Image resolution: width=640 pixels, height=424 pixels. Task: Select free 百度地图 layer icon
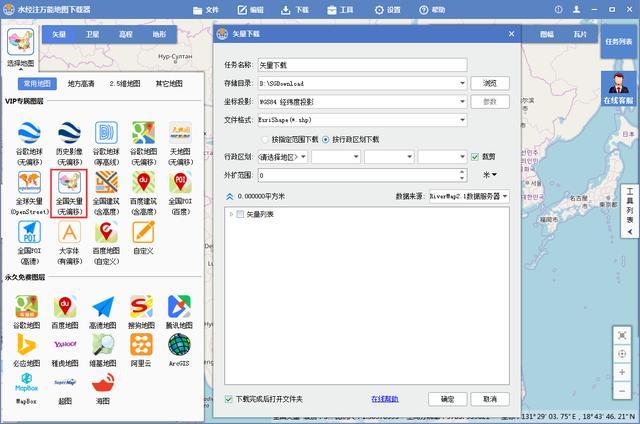(65, 307)
